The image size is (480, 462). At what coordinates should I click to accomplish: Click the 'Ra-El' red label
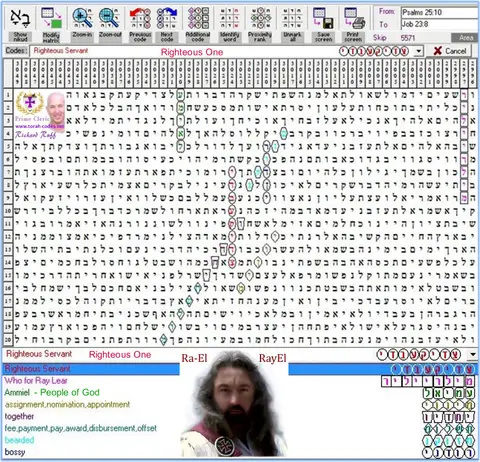[x=194, y=359]
